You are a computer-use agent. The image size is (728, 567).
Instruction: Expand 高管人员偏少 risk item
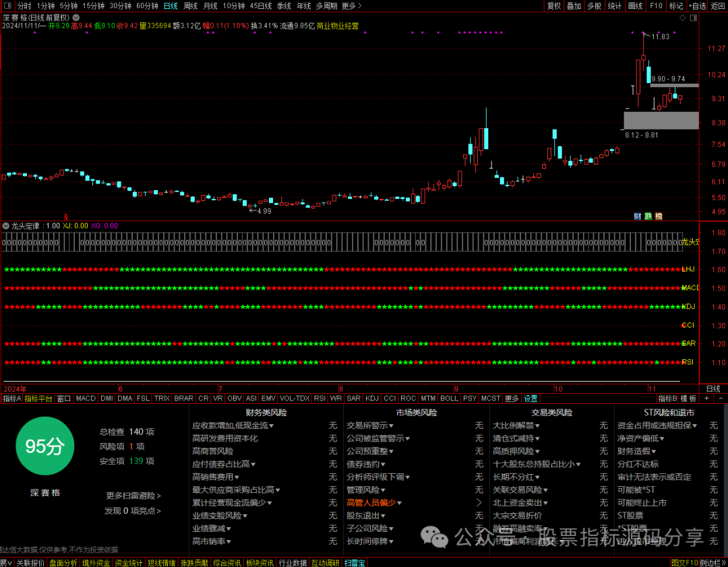[374, 502]
